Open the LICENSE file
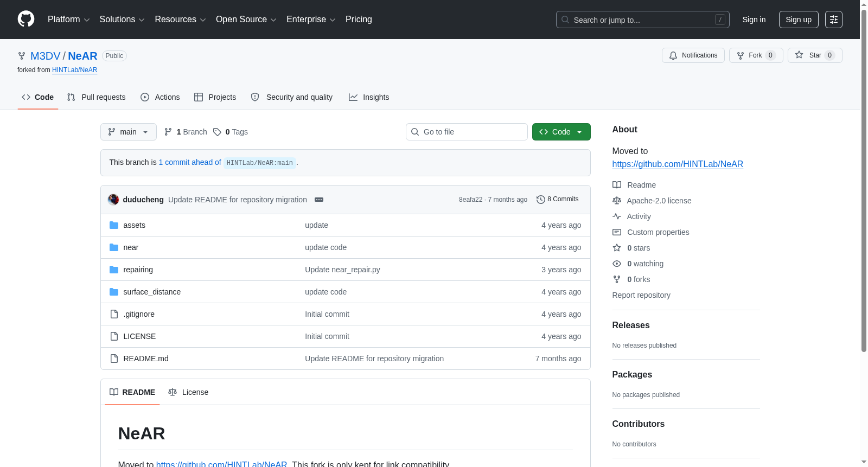The height and width of the screenshot is (467, 868). (139, 336)
